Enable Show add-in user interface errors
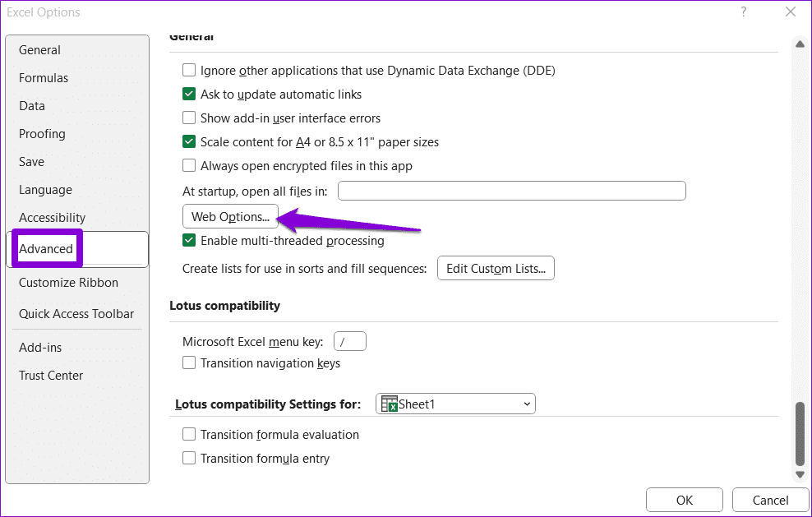812x517 pixels. [x=189, y=118]
